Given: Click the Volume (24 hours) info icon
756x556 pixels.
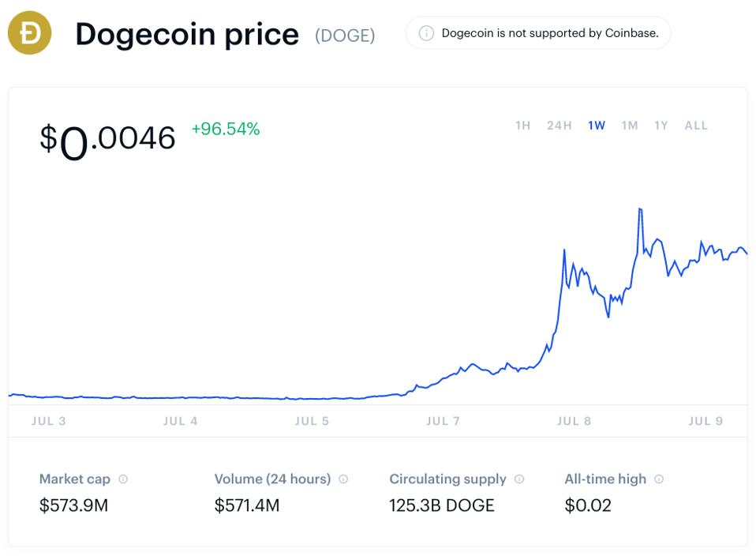Looking at the screenshot, I should [343, 479].
